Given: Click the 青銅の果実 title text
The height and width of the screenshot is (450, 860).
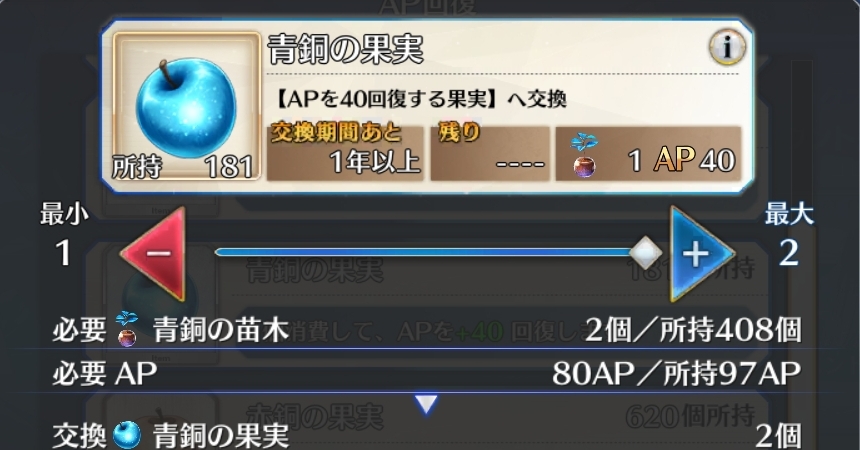Looking at the screenshot, I should pyautogui.click(x=346, y=49).
